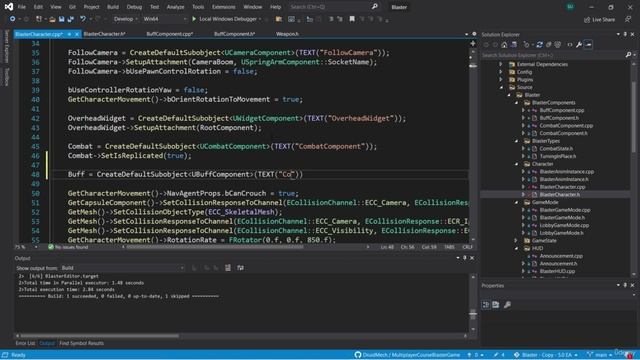This screenshot has height=360, width=640.
Task: Click the View Code icon in Solution Explorer
Action: (x=570, y=44)
